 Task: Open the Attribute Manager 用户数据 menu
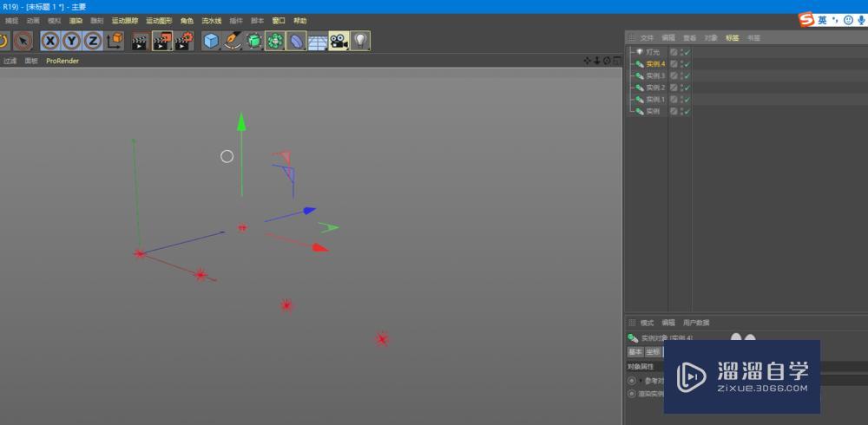(696, 323)
